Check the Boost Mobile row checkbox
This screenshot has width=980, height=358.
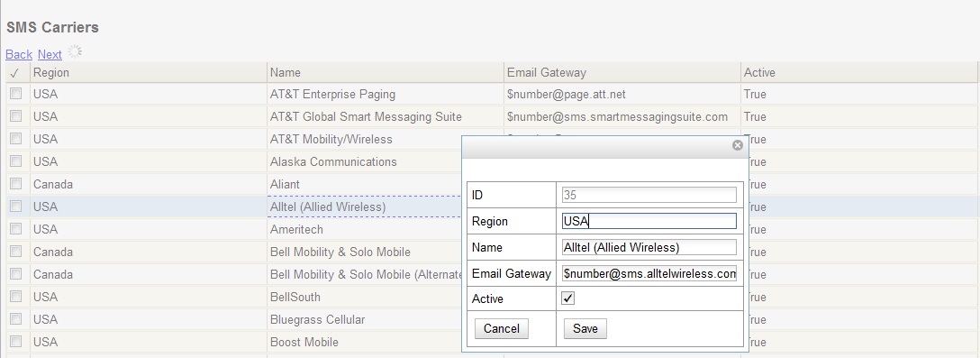[x=15, y=341]
